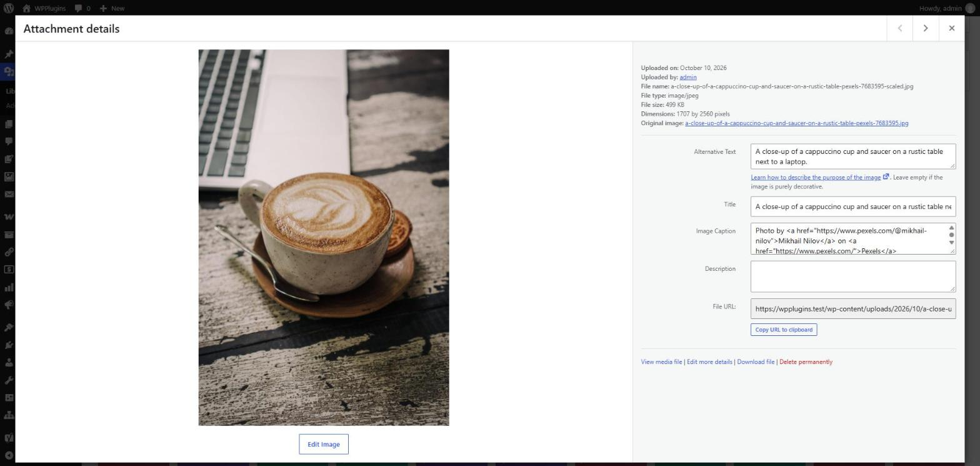Open the Tools wrench icon in the sidebar
980x466 pixels.
point(9,380)
